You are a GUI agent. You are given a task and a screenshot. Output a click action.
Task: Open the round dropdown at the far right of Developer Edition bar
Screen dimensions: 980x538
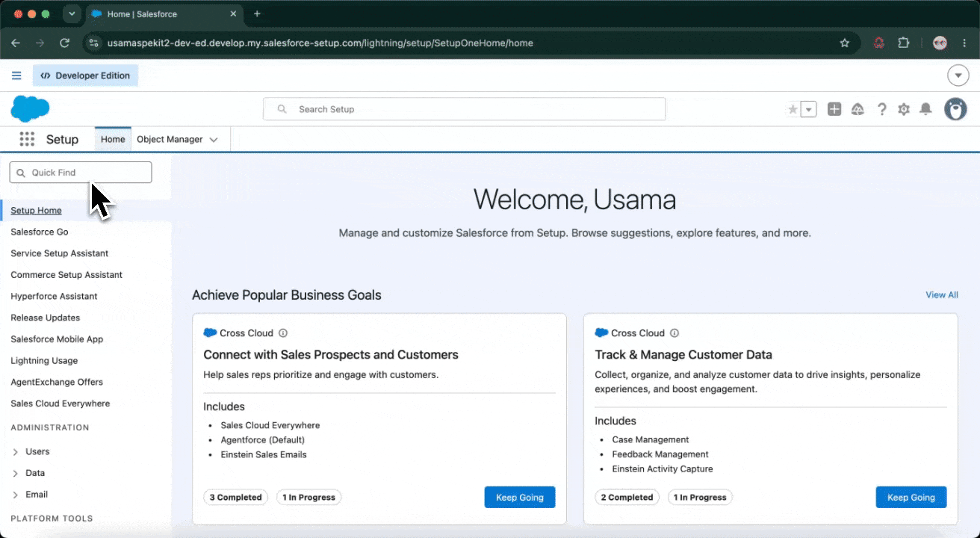point(958,75)
